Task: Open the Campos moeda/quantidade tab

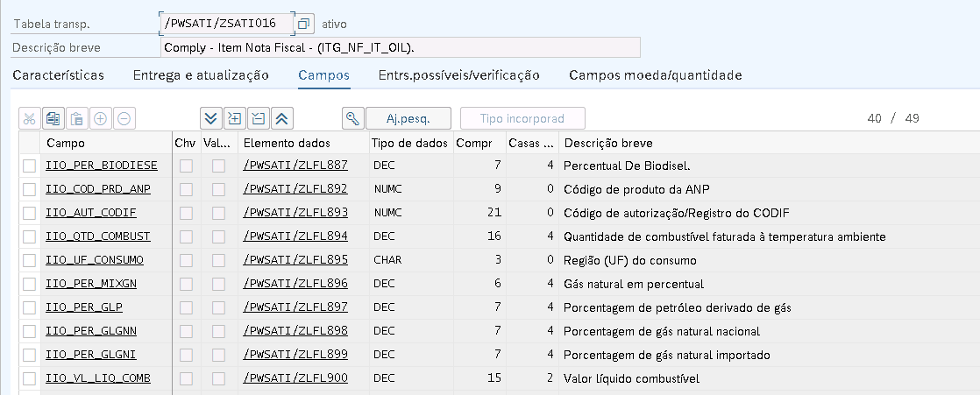Action: [x=655, y=75]
